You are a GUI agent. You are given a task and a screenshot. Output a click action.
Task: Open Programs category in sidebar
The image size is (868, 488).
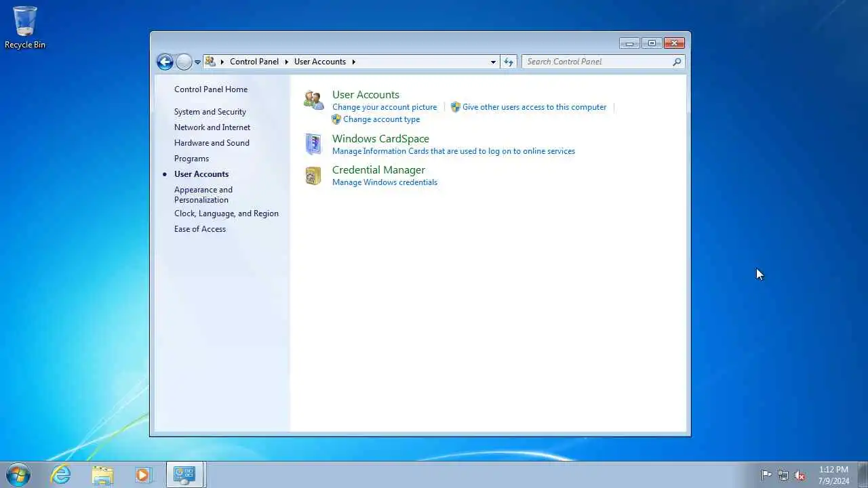191,159
